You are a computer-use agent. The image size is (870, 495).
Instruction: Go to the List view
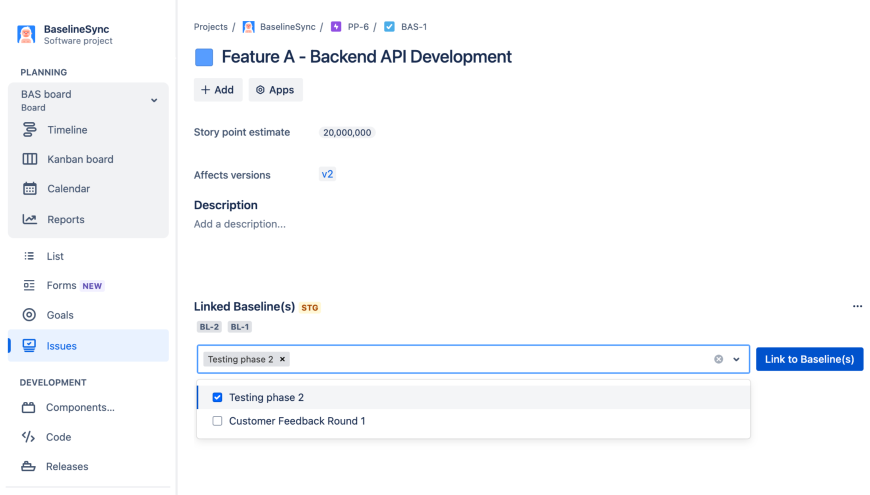[x=55, y=257]
